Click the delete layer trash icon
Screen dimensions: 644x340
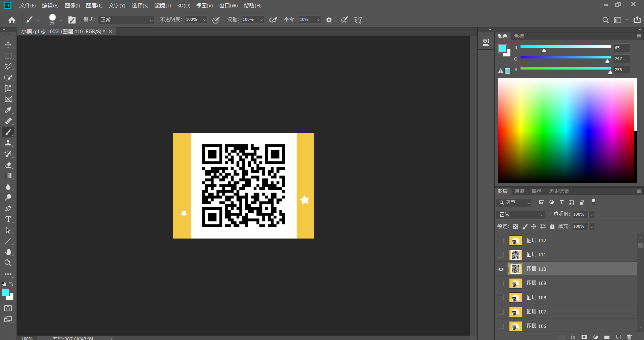coord(629,337)
